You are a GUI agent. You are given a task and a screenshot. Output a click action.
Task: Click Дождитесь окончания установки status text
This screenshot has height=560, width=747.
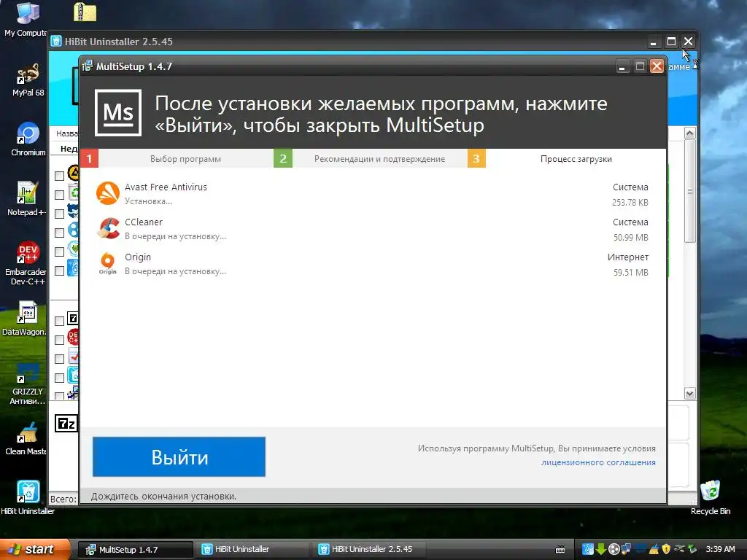click(x=163, y=496)
